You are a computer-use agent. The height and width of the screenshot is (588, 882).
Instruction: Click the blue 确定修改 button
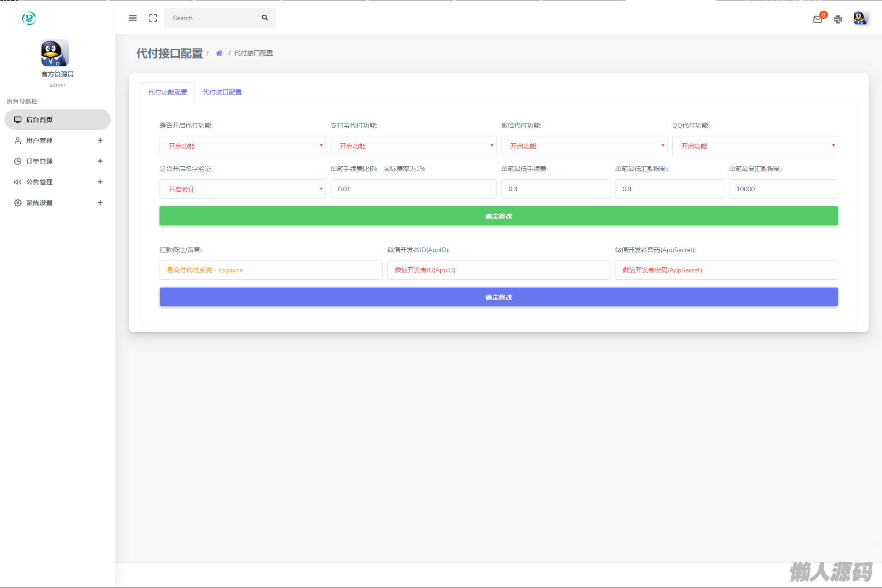pos(498,297)
